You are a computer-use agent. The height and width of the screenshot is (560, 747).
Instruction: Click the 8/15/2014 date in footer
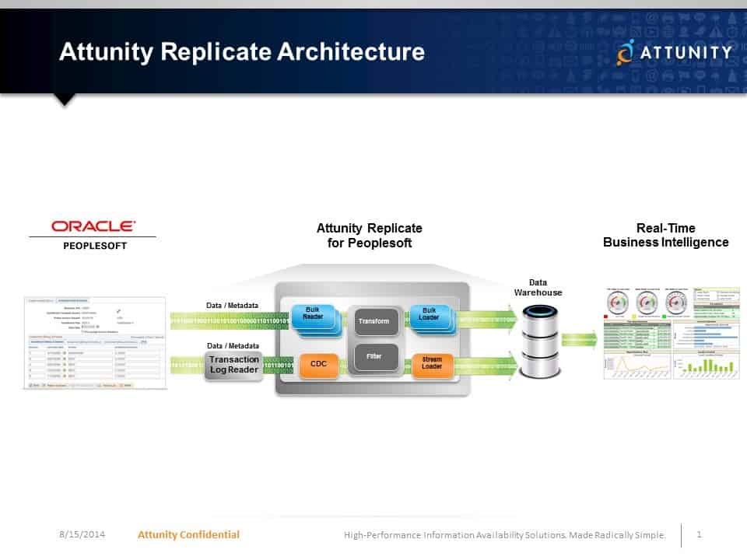click(82, 534)
